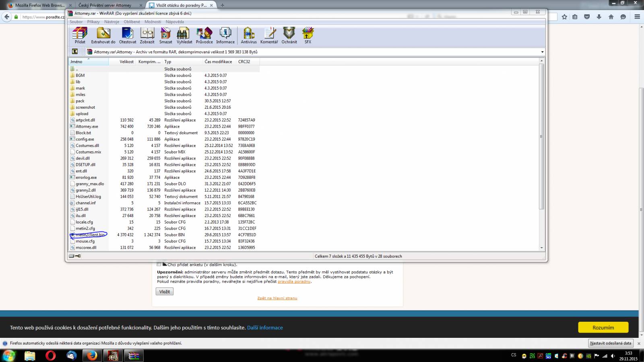Tick the 'Chci přidat anketu' checkbox
Screen dimensions: 644x362
159,265
